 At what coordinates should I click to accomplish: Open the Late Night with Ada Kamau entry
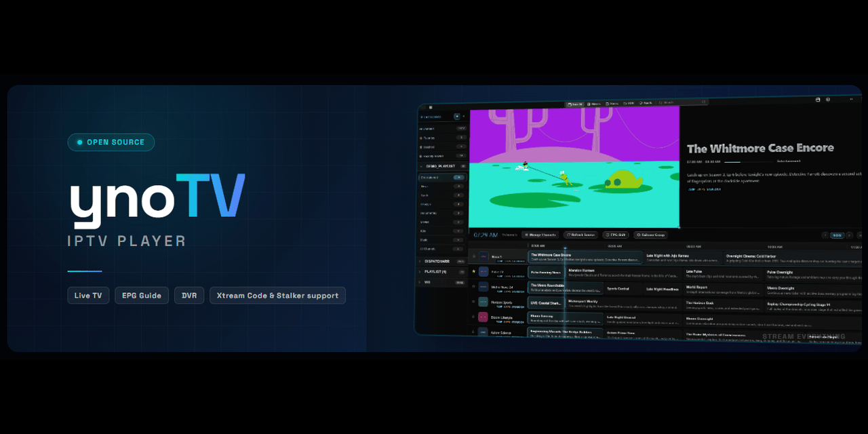[683, 258]
